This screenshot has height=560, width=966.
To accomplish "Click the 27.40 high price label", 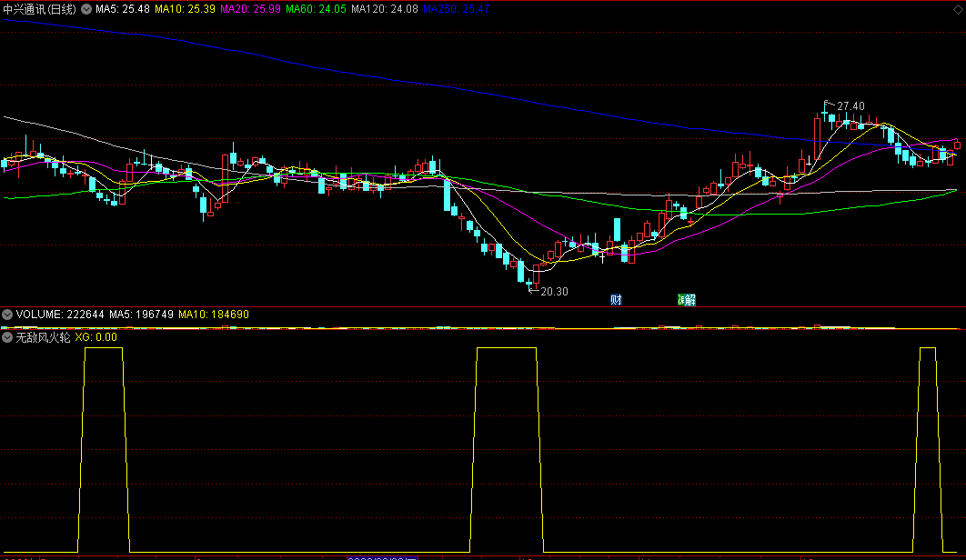I will pyautogui.click(x=850, y=106).
